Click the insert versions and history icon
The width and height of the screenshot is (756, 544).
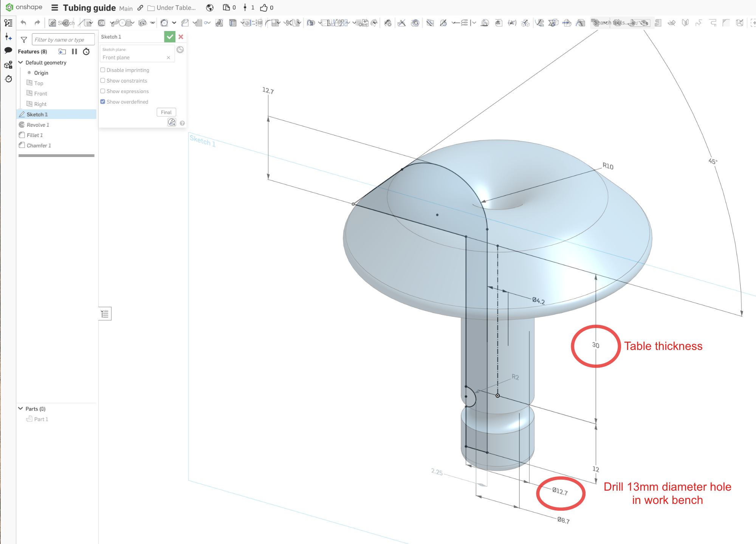coord(8,37)
